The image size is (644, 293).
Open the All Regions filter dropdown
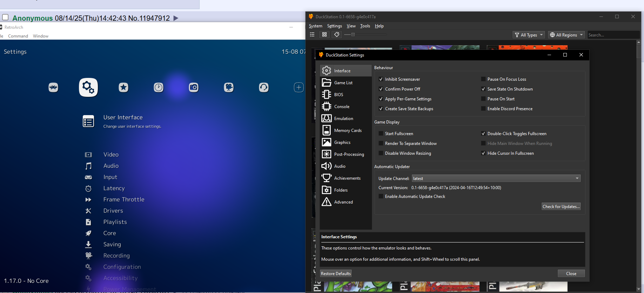point(566,35)
